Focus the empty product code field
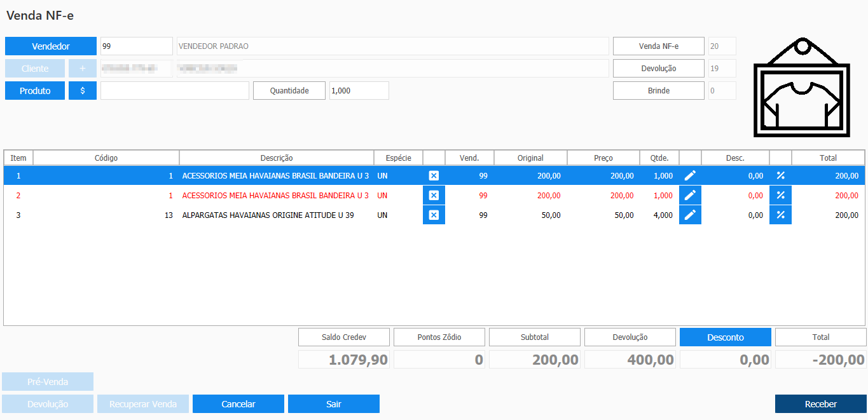 pyautogui.click(x=175, y=91)
